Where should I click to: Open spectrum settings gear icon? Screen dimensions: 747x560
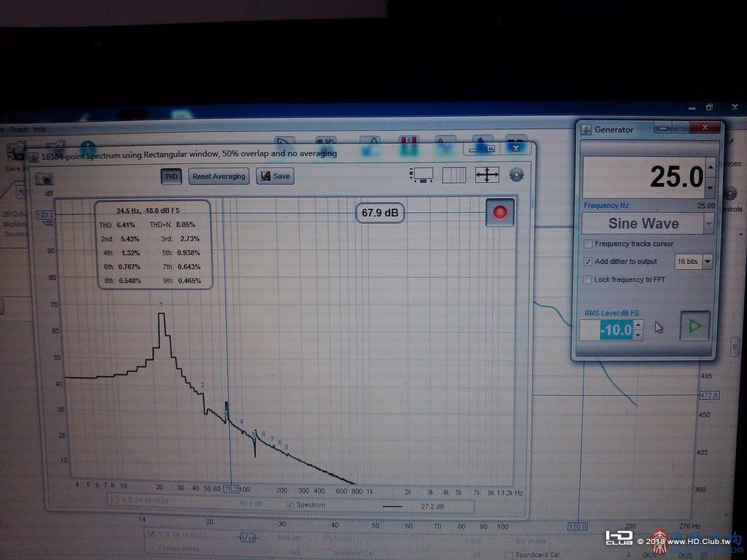516,175
